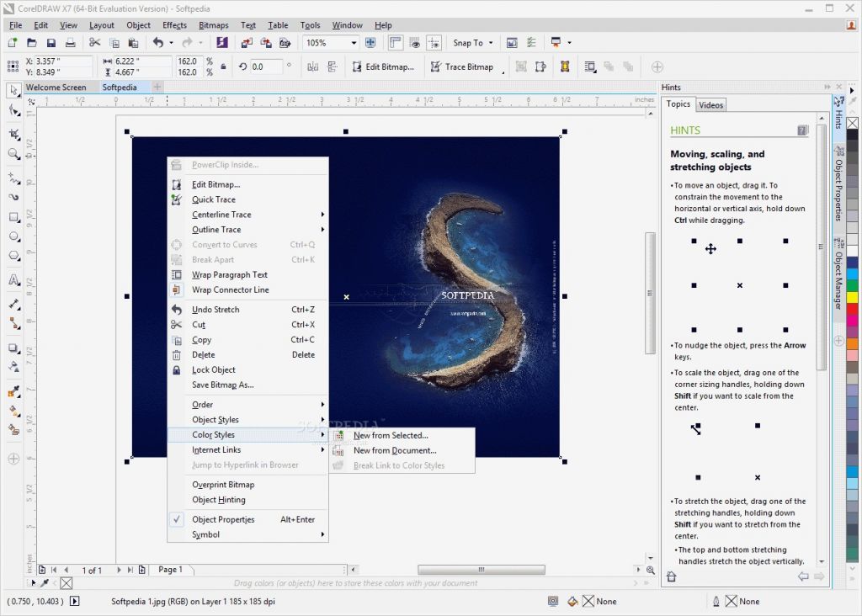This screenshot has width=862, height=616.
Task: Open the zoom level 105% dropdown
Action: [x=354, y=43]
